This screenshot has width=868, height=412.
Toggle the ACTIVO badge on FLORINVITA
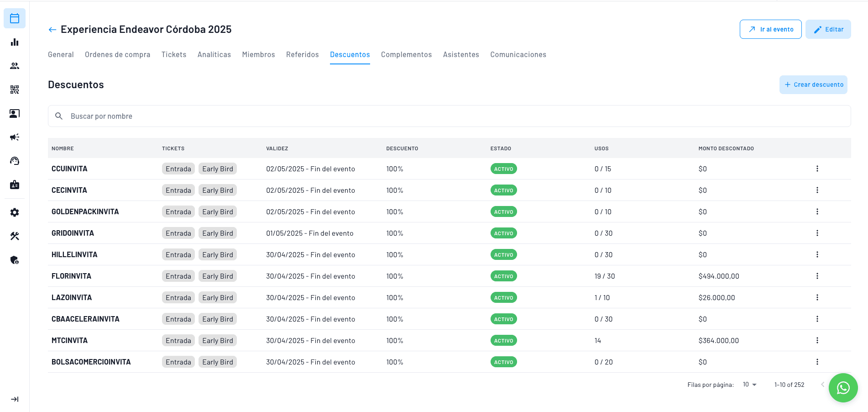coord(503,276)
